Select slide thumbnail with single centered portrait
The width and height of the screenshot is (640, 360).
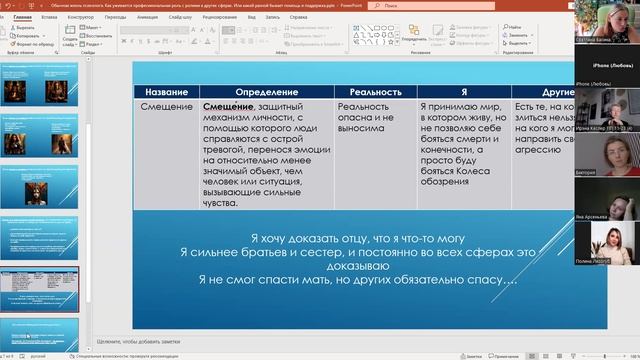[39, 188]
